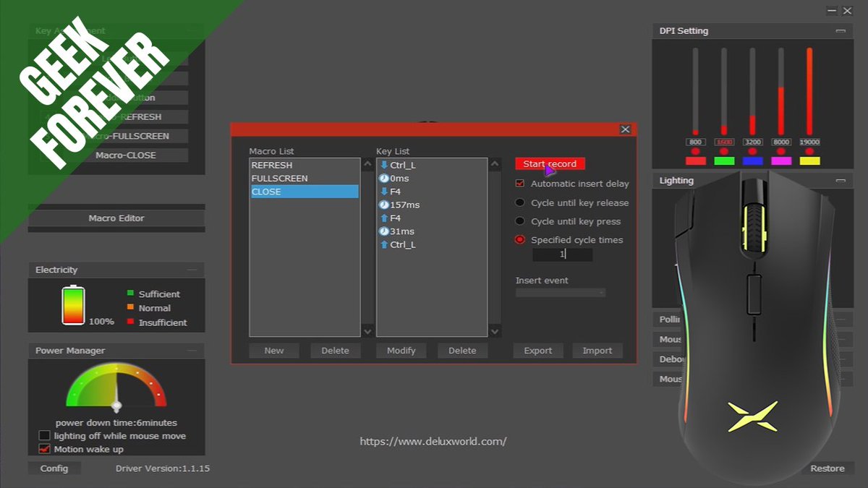The height and width of the screenshot is (488, 868).
Task: Click the 800 DPI value box
Action: [x=696, y=142]
